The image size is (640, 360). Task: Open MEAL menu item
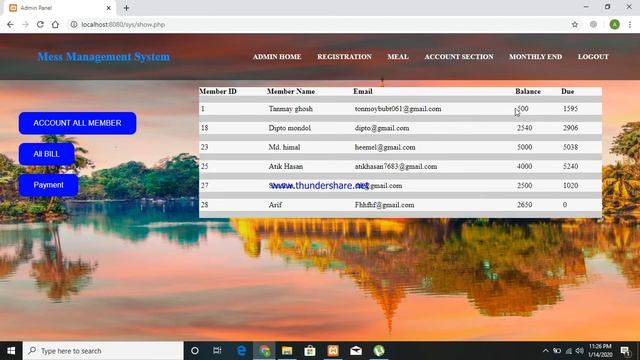click(398, 57)
